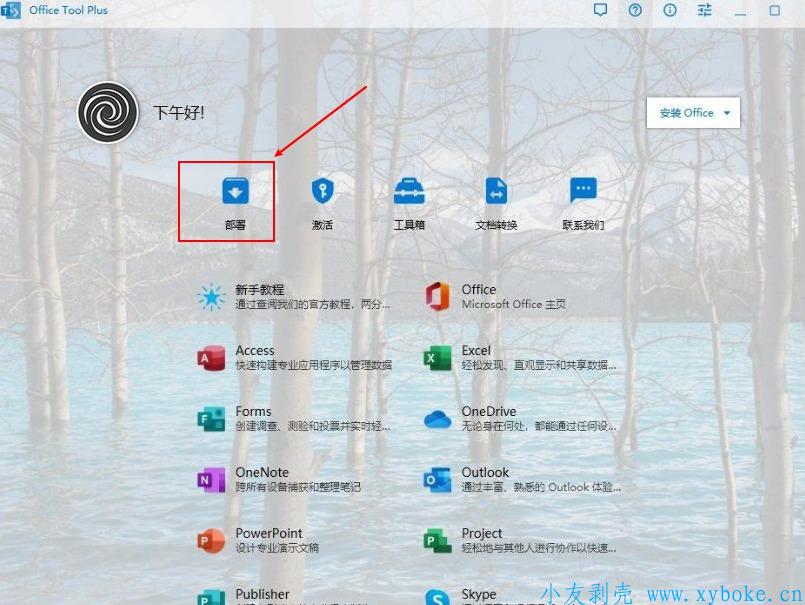
Task: Open the 联系我们 (Contact Us) icon
Action: coord(583,192)
